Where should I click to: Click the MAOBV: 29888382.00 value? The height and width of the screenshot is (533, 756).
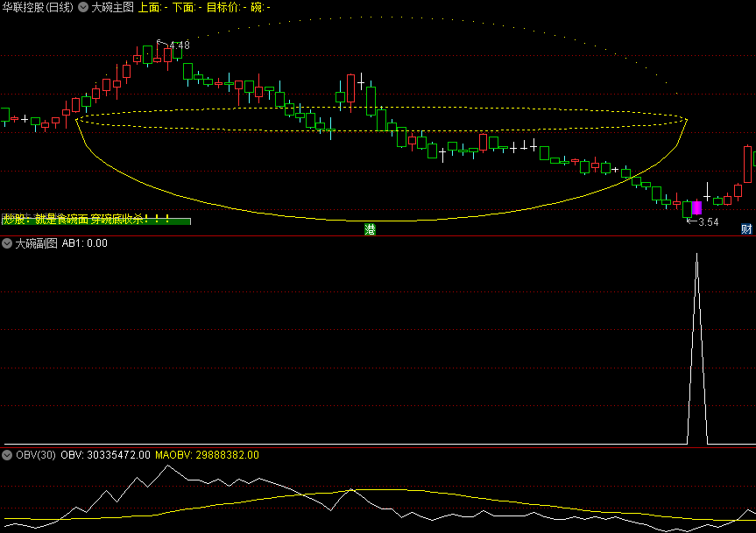[x=207, y=455]
